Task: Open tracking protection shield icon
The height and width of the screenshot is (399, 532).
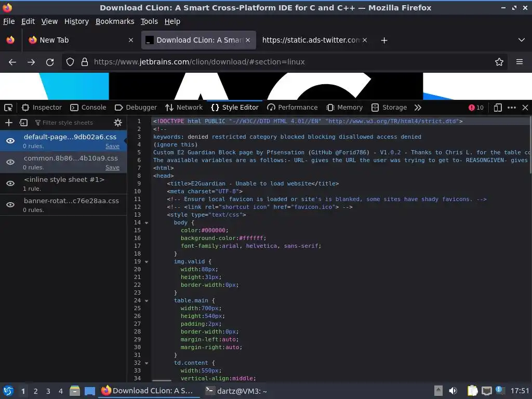Action: click(x=70, y=62)
